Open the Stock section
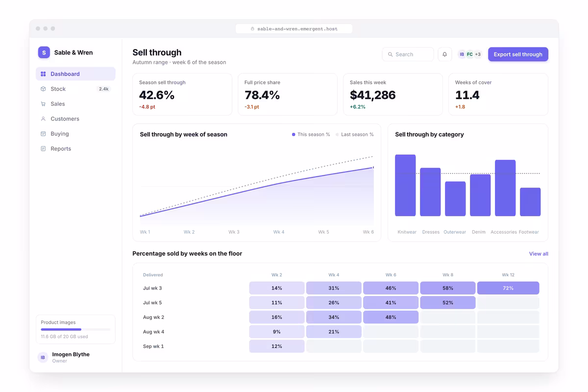The image size is (588, 392). pos(75,89)
